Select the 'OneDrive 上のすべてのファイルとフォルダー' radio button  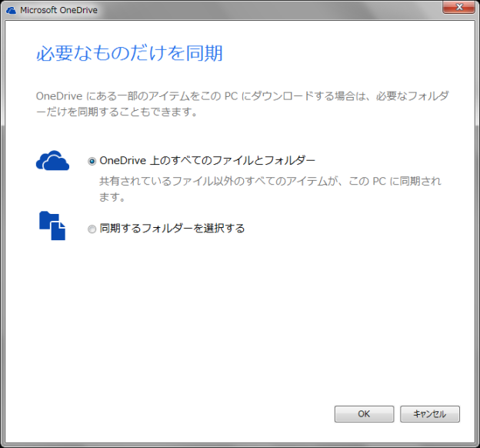(x=92, y=161)
